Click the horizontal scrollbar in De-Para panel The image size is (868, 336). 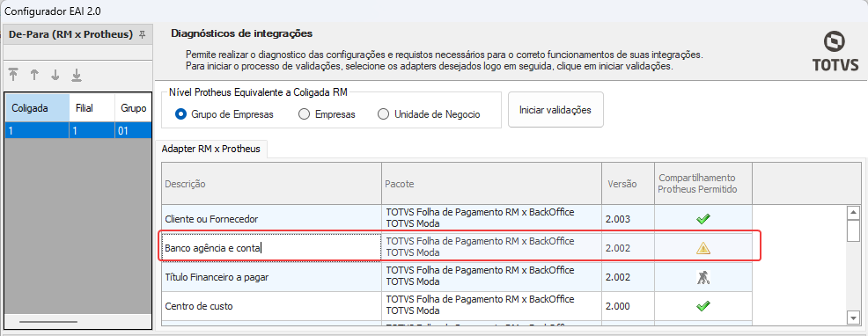48,322
